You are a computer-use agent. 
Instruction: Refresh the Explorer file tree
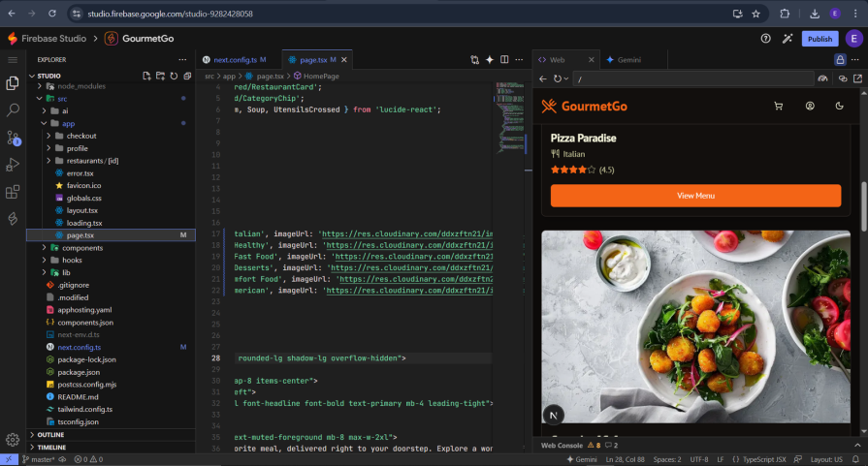point(174,76)
